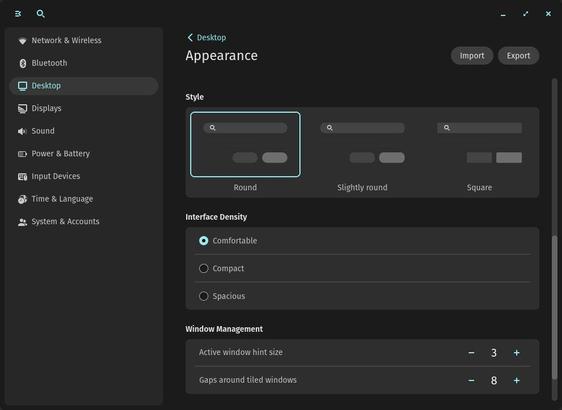Open Displays settings page
This screenshot has width=562, height=410.
coord(84,108)
